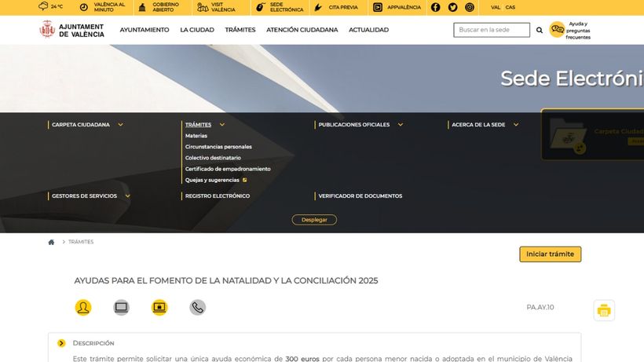Screen dimensions: 644x362
Task: Click the telephone channel icon
Action: 198,308
